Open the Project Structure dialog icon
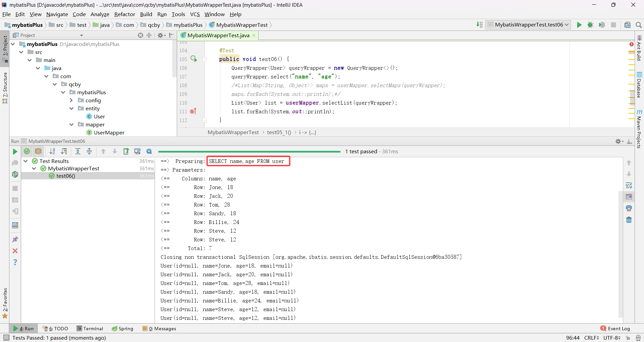This screenshot has height=342, width=644. 628,25
